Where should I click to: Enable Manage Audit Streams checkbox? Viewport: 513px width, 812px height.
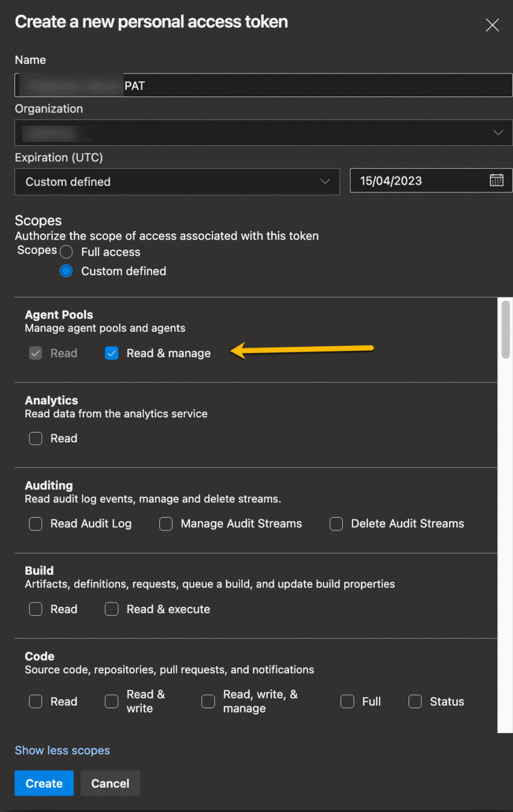[166, 524]
